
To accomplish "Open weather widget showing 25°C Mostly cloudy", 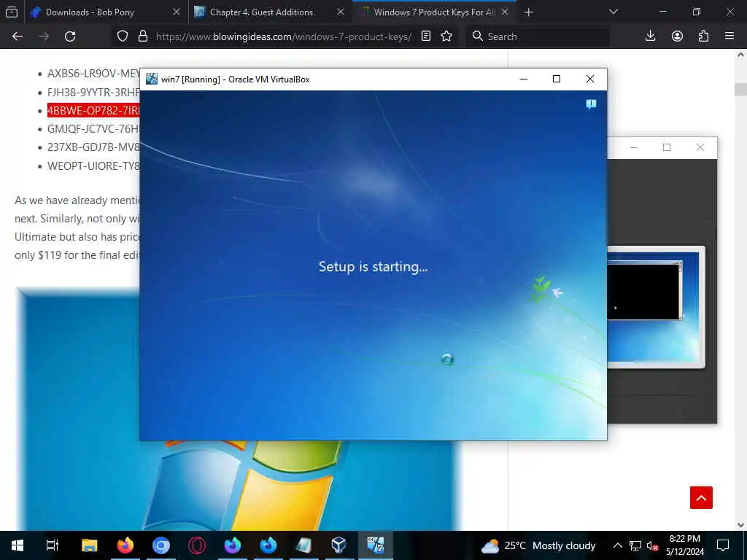I will pos(538,545).
